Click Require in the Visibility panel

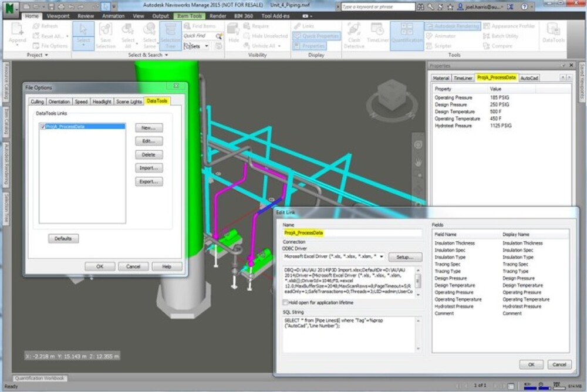[257, 26]
